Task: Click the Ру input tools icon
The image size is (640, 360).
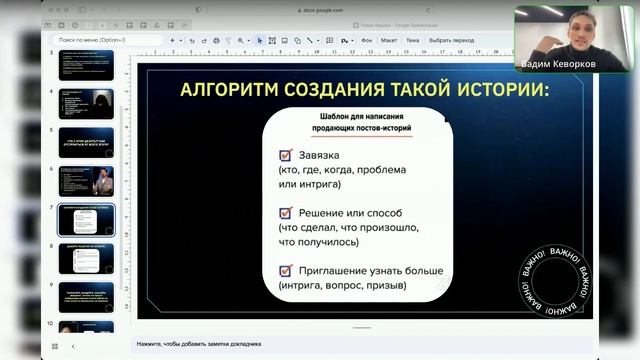Action: point(345,41)
